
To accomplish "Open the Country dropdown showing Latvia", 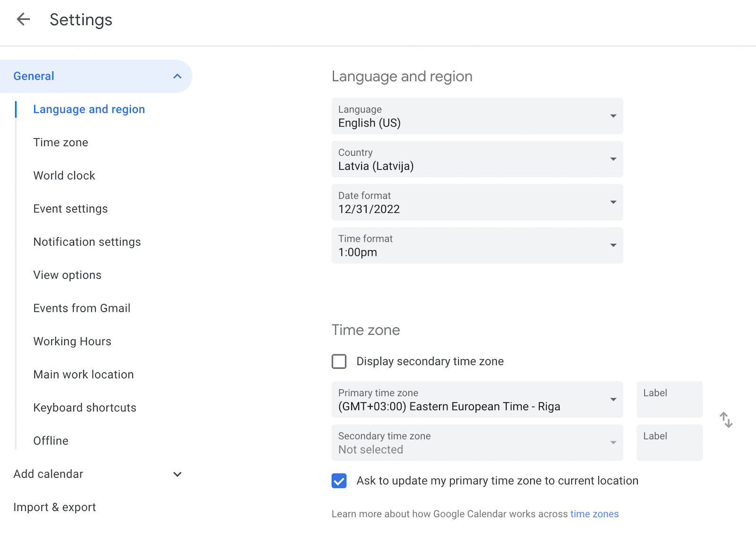I will pos(477,159).
